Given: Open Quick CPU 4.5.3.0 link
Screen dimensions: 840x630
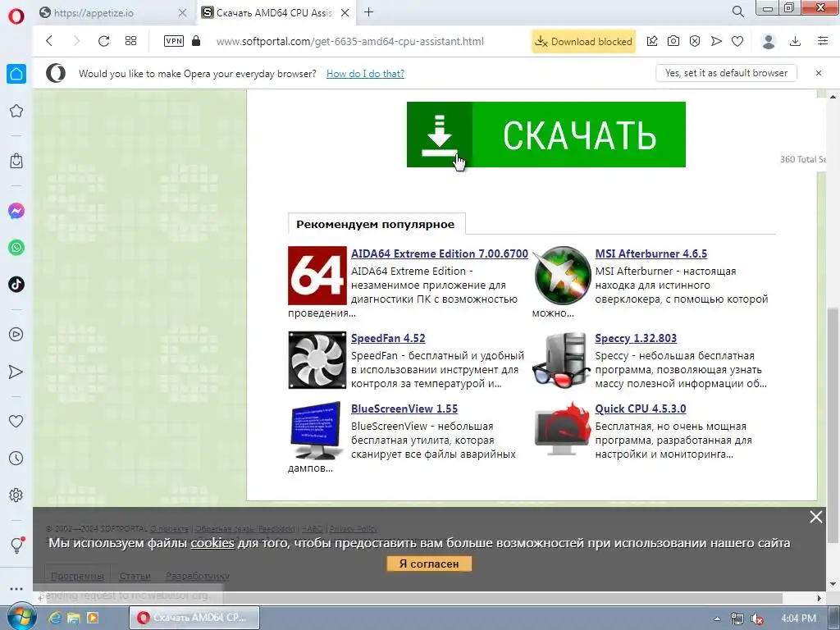Looking at the screenshot, I should coord(641,409).
